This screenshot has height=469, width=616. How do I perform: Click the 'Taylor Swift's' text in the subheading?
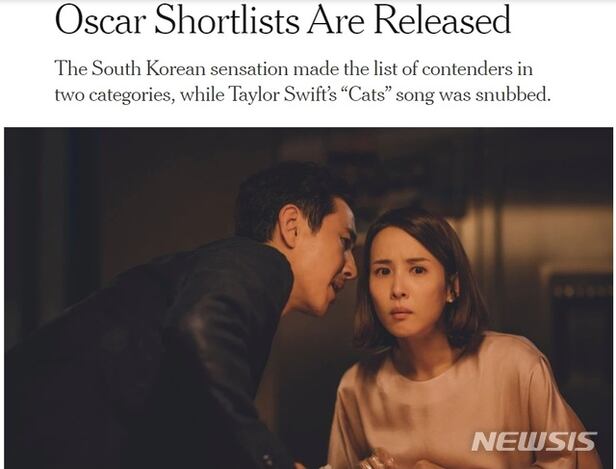point(282,95)
